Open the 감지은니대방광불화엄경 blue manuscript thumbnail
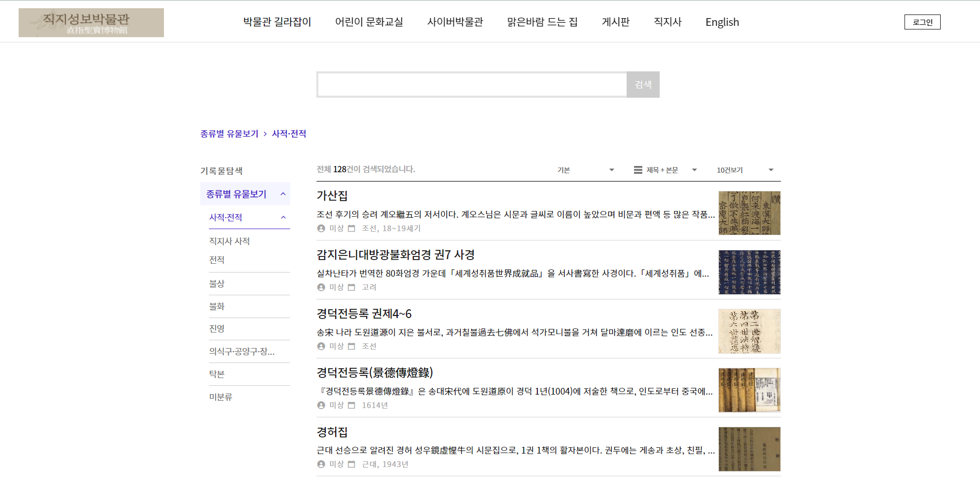This screenshot has height=482, width=980. pyautogui.click(x=749, y=272)
